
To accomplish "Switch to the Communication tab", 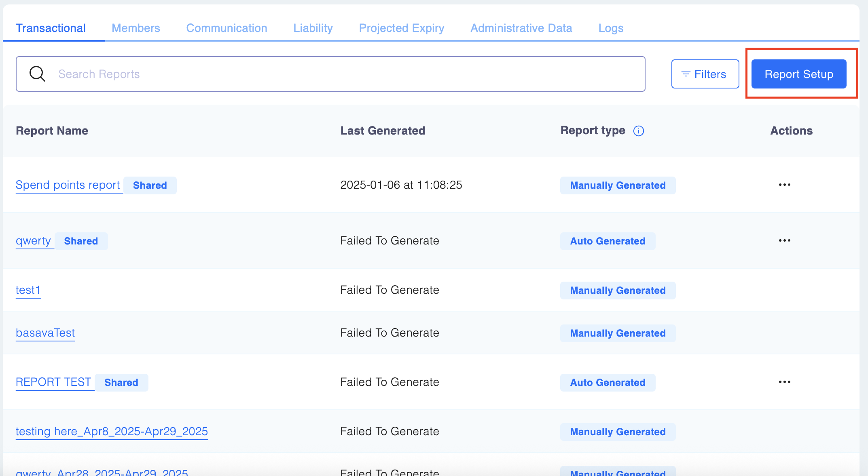I will pyautogui.click(x=227, y=28).
